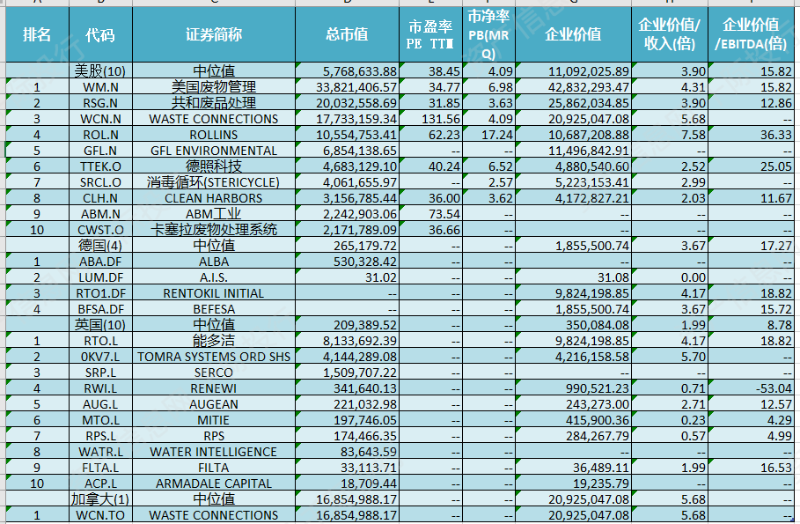Image resolution: width=800 pixels, height=524 pixels.
Task: Select the 企业价值/EBITDA(倍) header cell
Action: coord(751,35)
